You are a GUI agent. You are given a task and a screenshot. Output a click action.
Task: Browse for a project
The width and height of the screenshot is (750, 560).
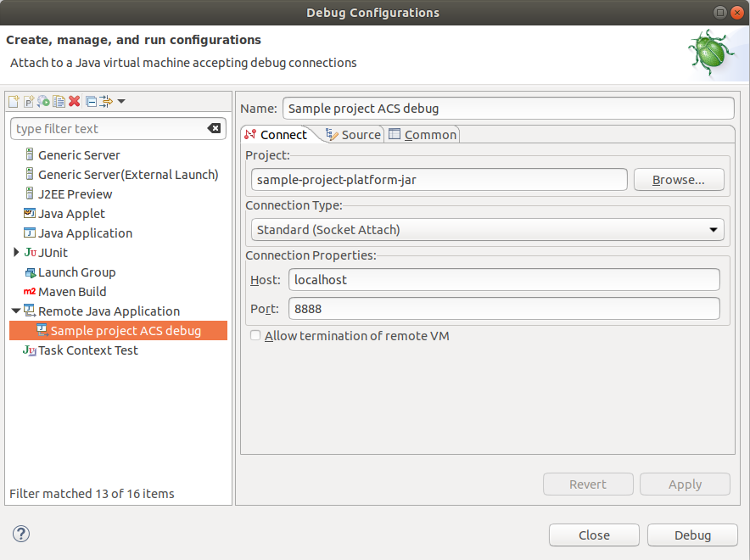[679, 179]
